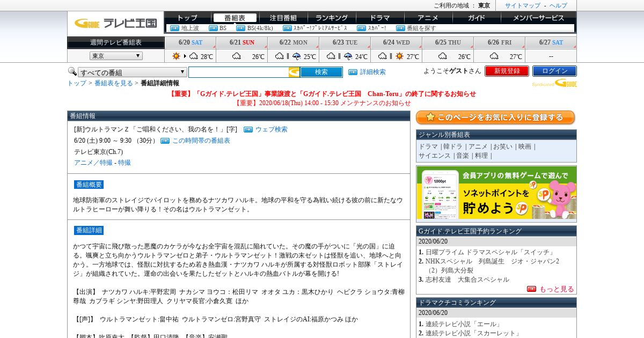Select the 6/22 MON date column

coord(293,42)
